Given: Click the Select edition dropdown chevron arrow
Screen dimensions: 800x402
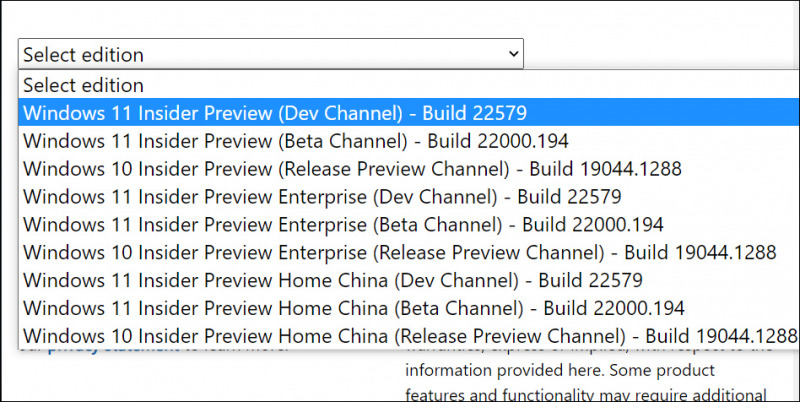Looking at the screenshot, I should coord(513,54).
